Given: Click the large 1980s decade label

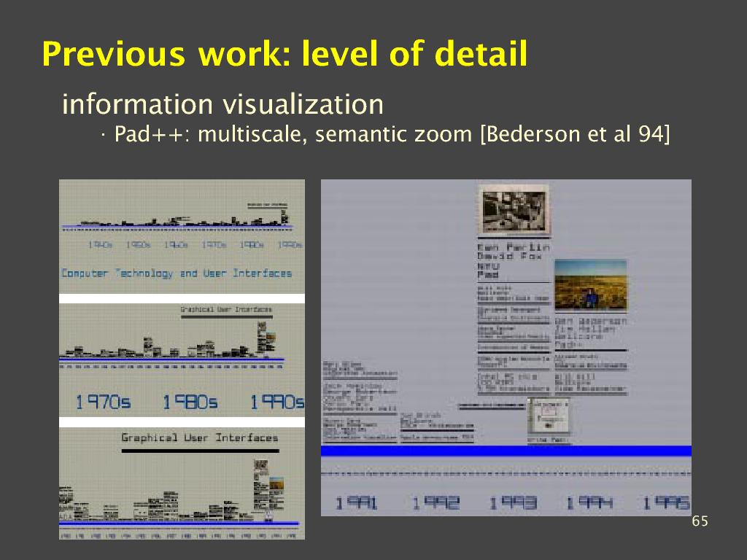Looking at the screenshot, I should pyautogui.click(x=190, y=402).
